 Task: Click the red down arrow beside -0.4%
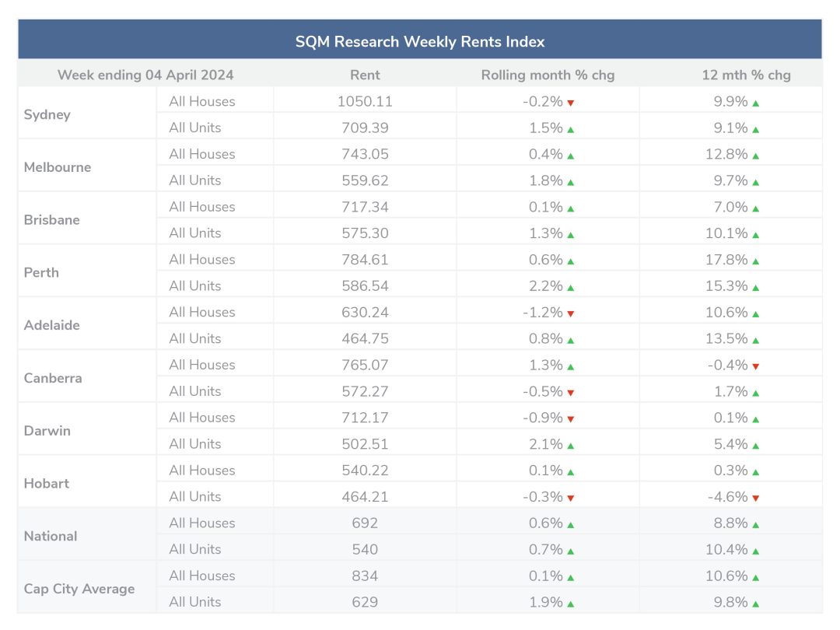(755, 366)
